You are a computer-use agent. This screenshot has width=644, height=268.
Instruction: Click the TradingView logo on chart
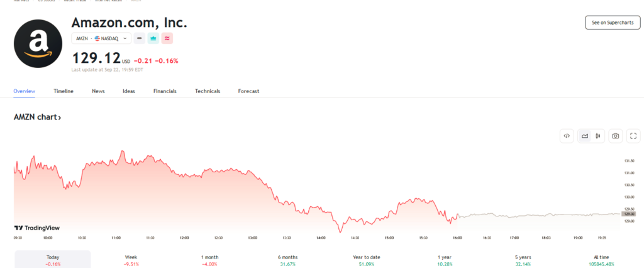click(37, 228)
